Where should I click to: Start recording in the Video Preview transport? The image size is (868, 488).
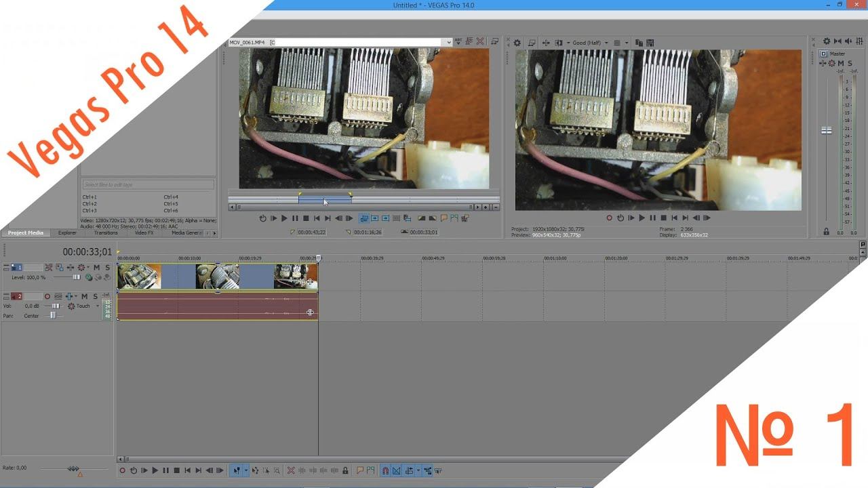coord(609,218)
